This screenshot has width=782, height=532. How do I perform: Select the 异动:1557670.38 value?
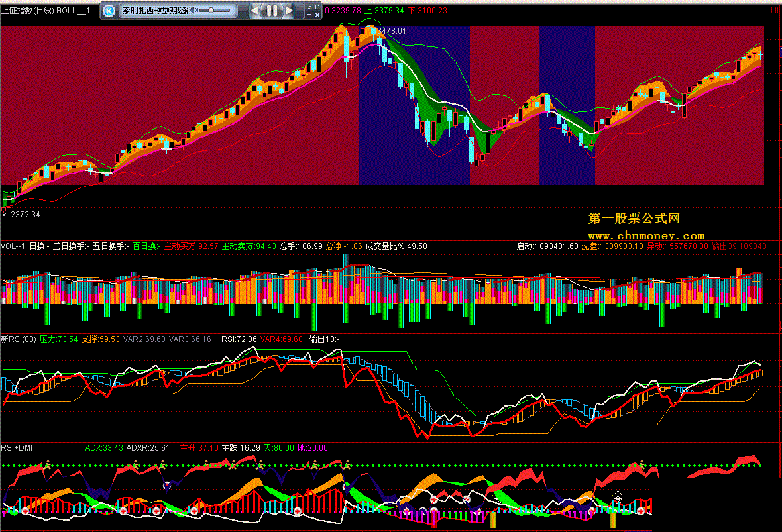tap(677, 246)
